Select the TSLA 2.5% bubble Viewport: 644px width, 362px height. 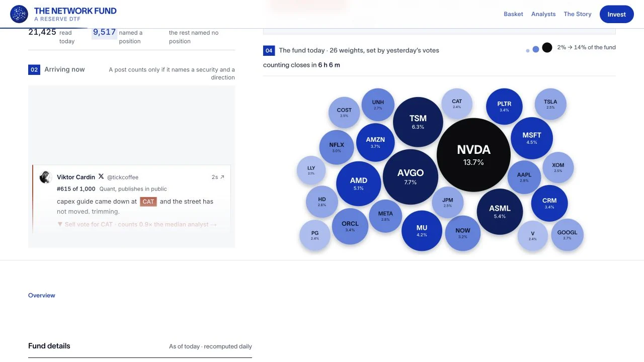[x=550, y=104]
